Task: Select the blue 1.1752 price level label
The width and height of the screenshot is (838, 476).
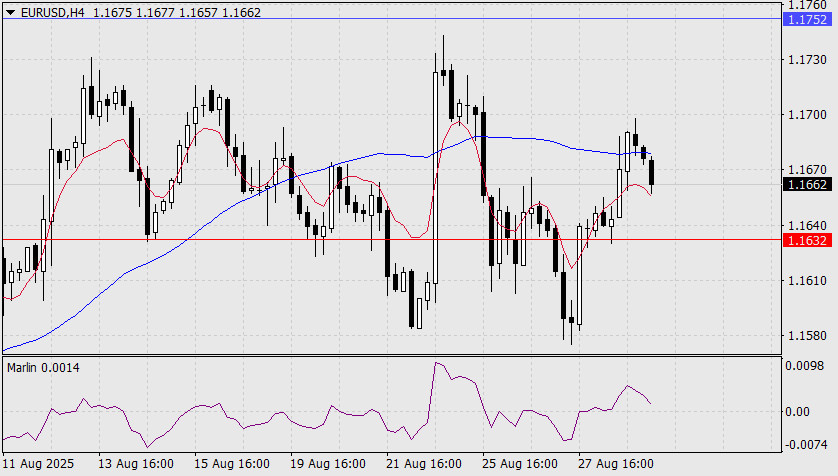Action: pyautogui.click(x=808, y=20)
